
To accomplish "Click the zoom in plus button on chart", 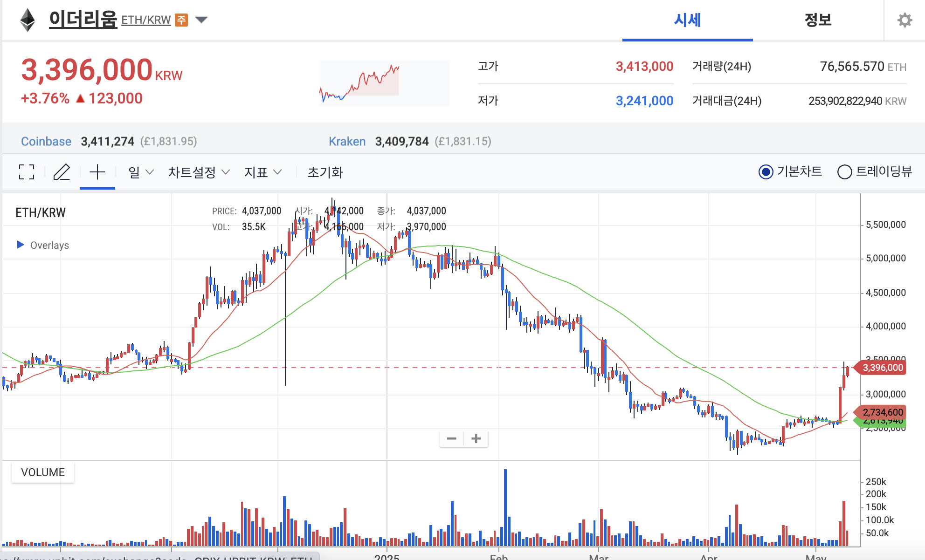I will point(476,438).
